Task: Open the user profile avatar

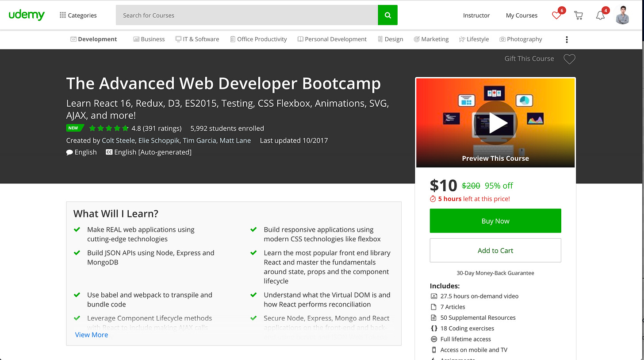Action: point(623,15)
